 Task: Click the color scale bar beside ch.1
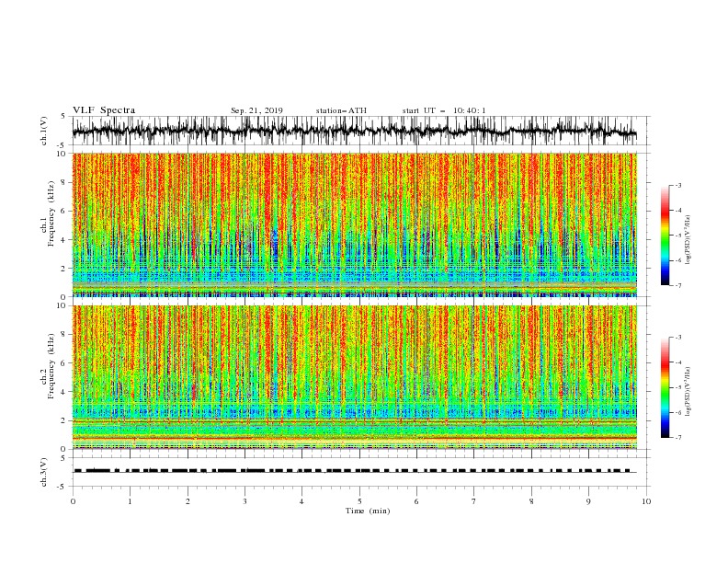pyautogui.click(x=665, y=236)
